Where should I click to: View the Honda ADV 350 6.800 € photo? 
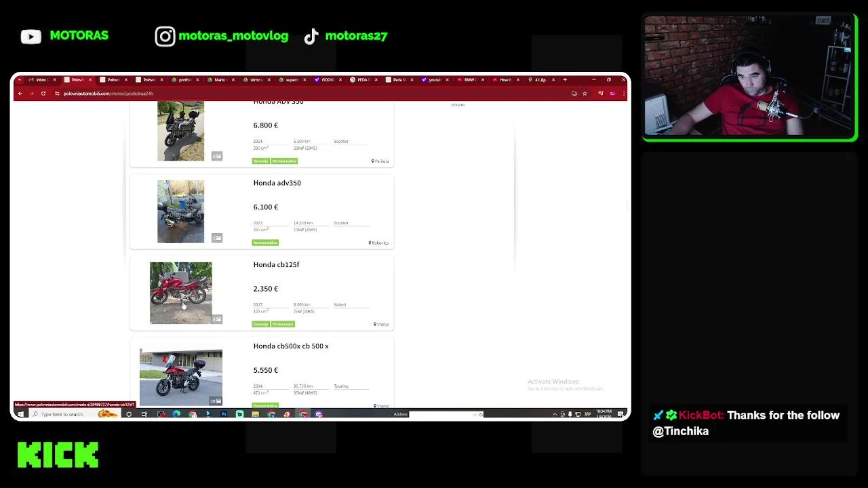[180, 131]
